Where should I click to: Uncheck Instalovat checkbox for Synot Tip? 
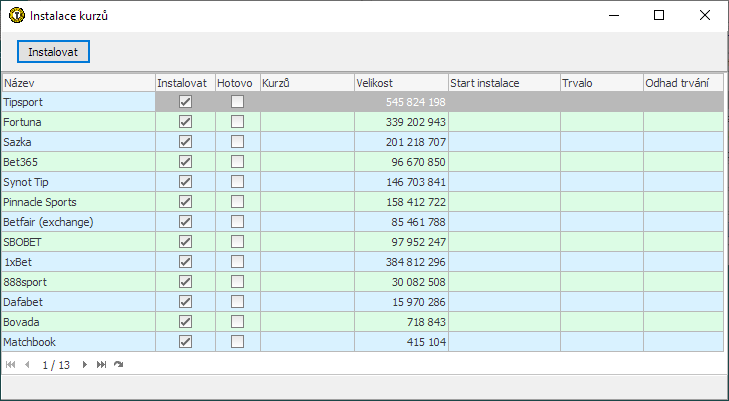pyautogui.click(x=186, y=182)
